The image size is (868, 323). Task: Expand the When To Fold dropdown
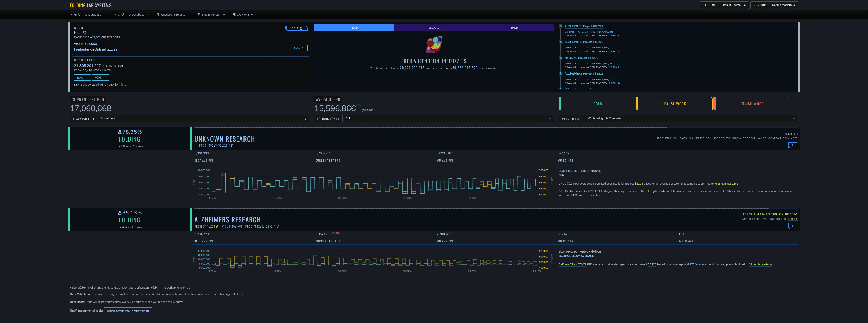(x=691, y=119)
